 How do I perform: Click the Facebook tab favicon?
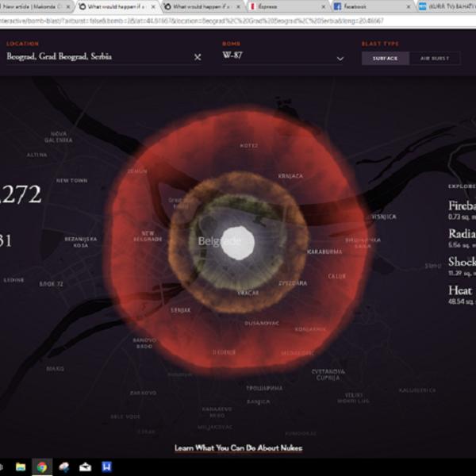tap(338, 6)
